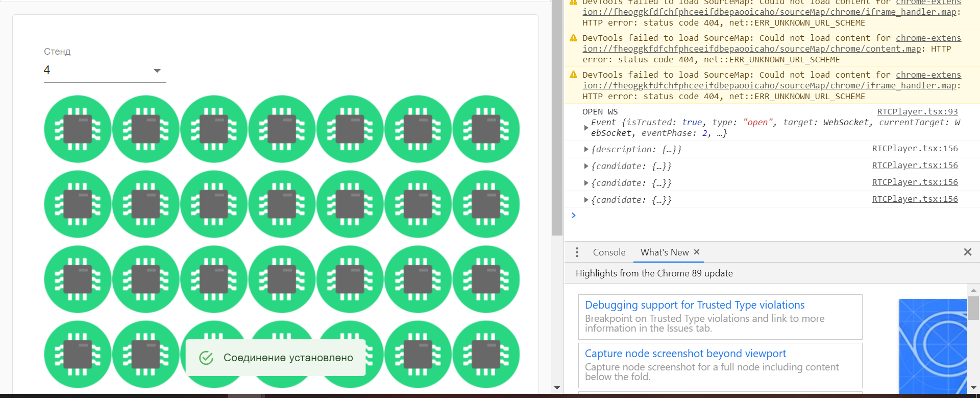Viewport: 980px width, 398px height.
Task: Select sixth chip icon in third row
Action: pyautogui.click(x=418, y=279)
